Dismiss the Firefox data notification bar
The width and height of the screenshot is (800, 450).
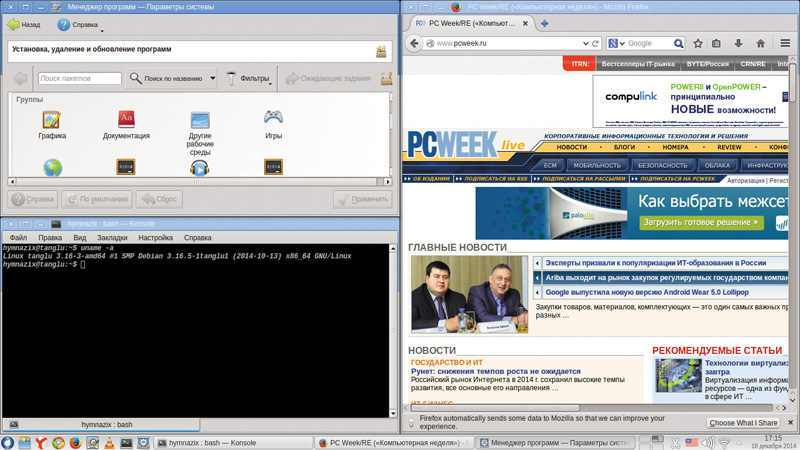[790, 422]
